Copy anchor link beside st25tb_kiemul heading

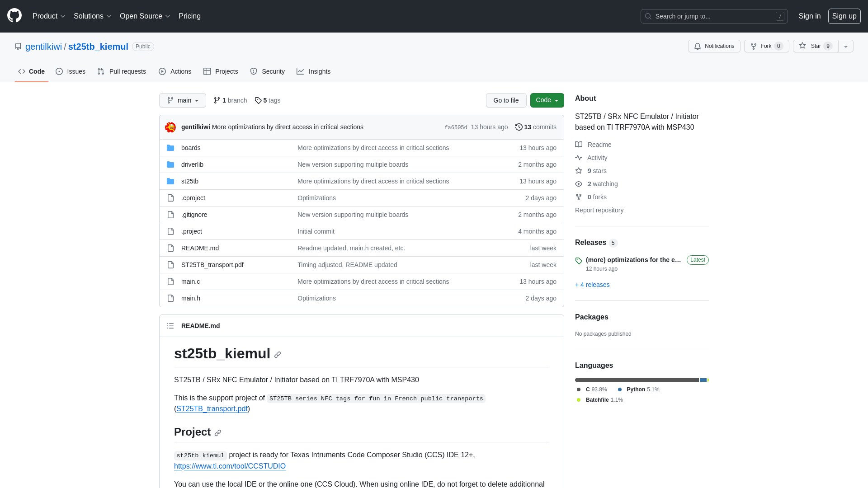click(x=278, y=355)
